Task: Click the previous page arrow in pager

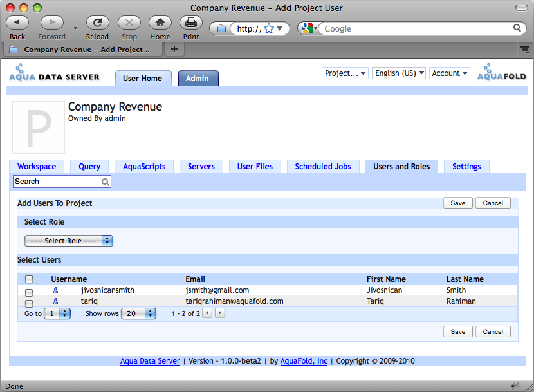Action: pos(207,313)
